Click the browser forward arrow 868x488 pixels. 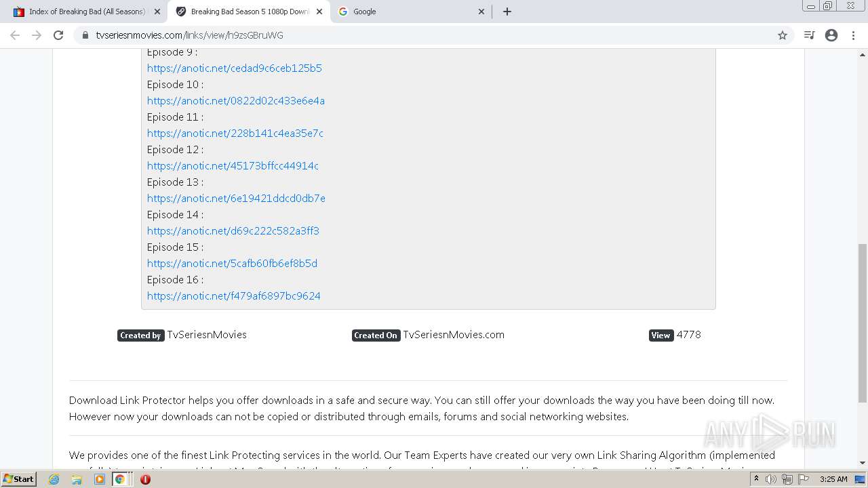(37, 35)
